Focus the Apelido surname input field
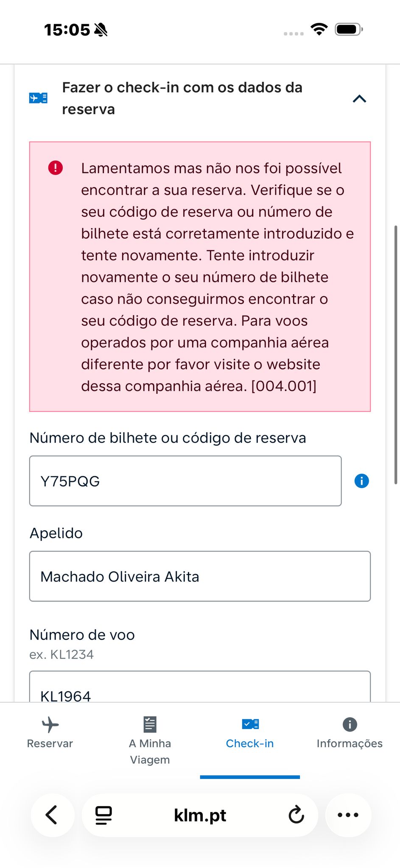Viewport: 400px width, 868px height. pos(200,576)
